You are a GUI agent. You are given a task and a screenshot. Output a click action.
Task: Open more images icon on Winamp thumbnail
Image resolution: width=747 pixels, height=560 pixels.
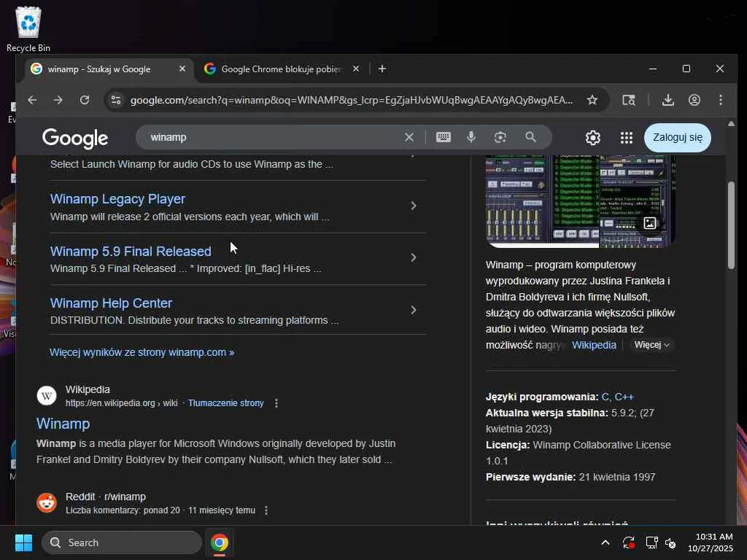pyautogui.click(x=650, y=223)
